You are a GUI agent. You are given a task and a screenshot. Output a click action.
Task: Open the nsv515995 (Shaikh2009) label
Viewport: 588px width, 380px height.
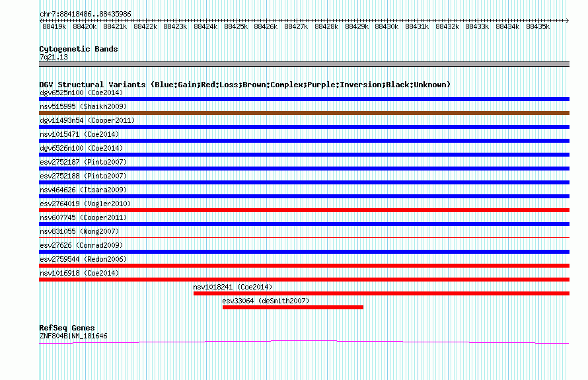[83, 106]
